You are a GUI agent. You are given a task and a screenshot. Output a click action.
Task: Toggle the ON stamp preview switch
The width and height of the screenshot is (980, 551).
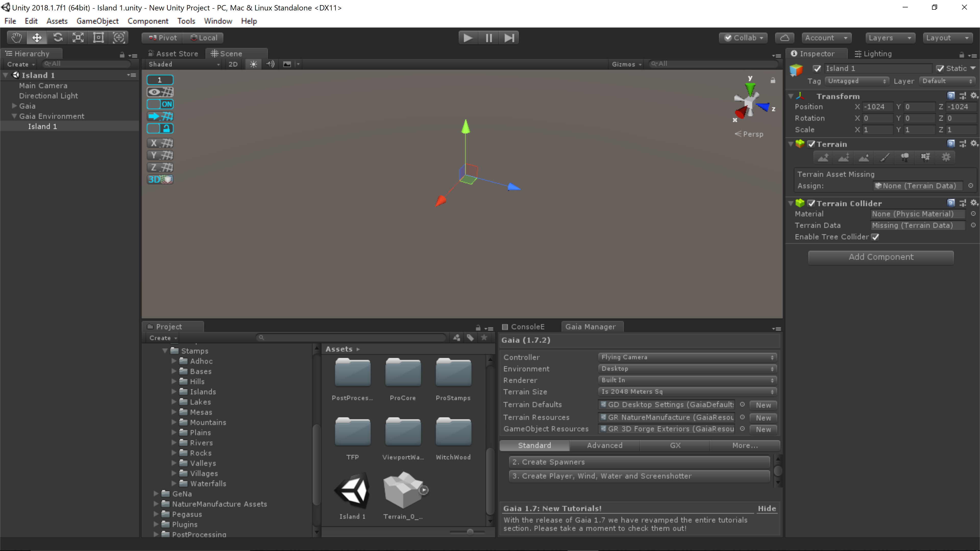pos(160,104)
